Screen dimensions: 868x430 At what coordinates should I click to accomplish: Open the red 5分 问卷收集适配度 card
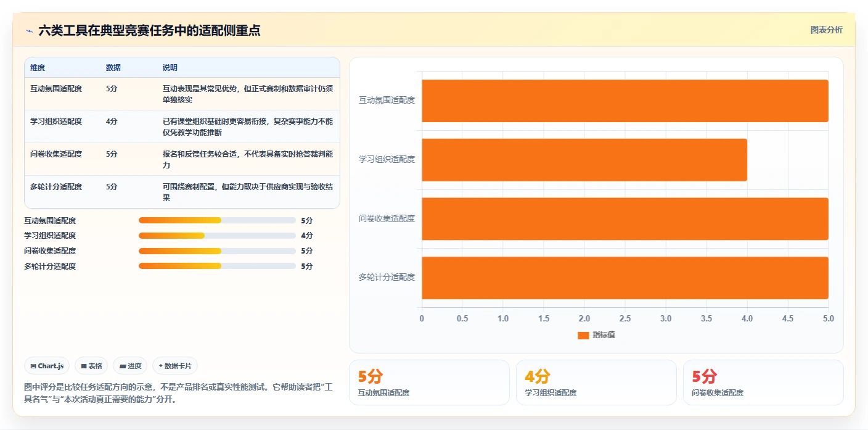click(x=763, y=382)
